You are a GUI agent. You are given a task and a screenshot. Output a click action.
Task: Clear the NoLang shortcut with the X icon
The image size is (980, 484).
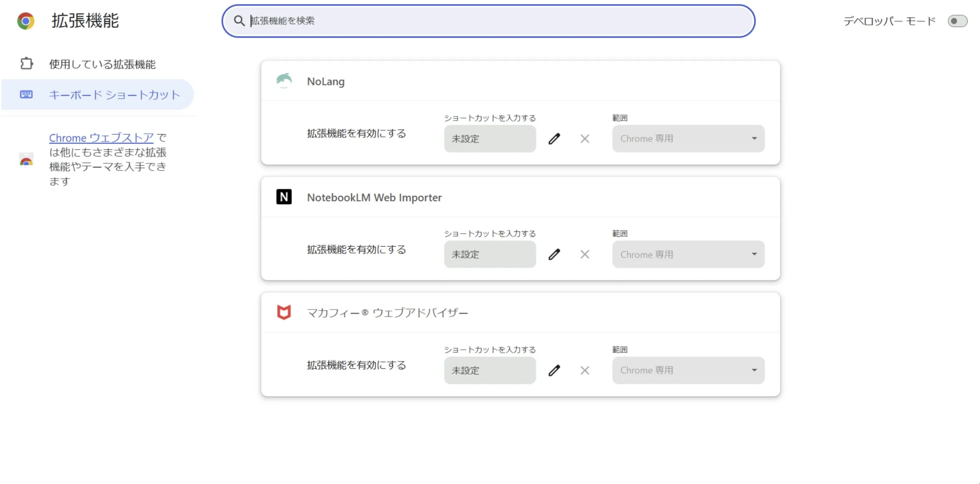[585, 139]
